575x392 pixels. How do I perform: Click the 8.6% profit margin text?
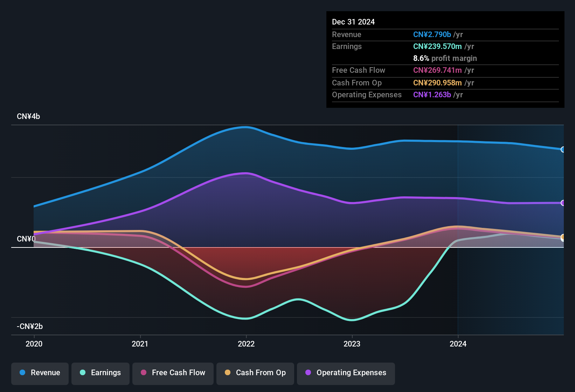click(445, 58)
